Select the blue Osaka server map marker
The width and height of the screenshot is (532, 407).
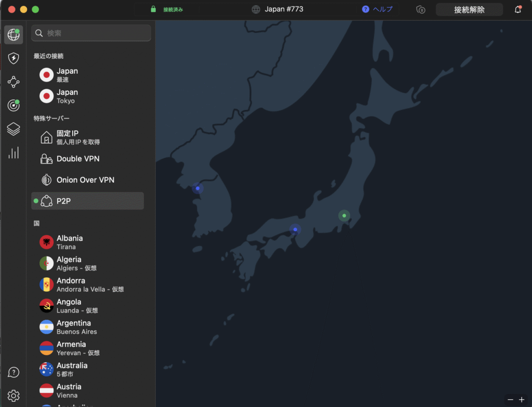[295, 229]
